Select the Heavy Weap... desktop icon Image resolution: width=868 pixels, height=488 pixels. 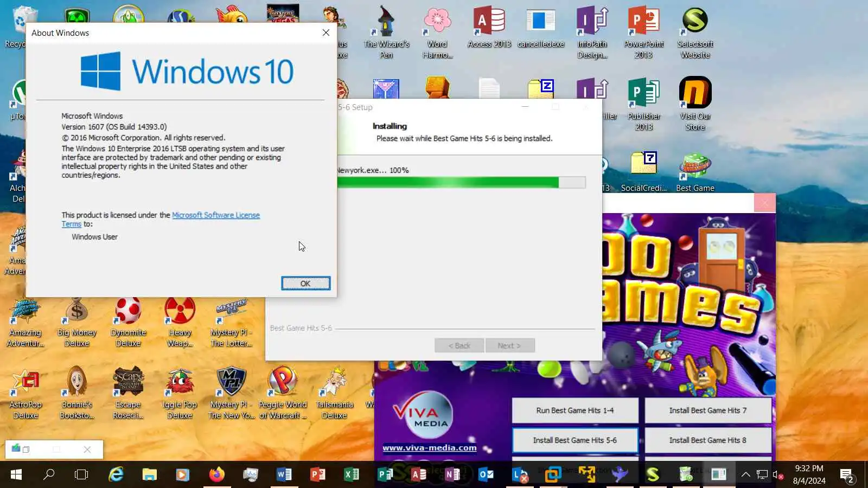pyautogui.click(x=180, y=322)
